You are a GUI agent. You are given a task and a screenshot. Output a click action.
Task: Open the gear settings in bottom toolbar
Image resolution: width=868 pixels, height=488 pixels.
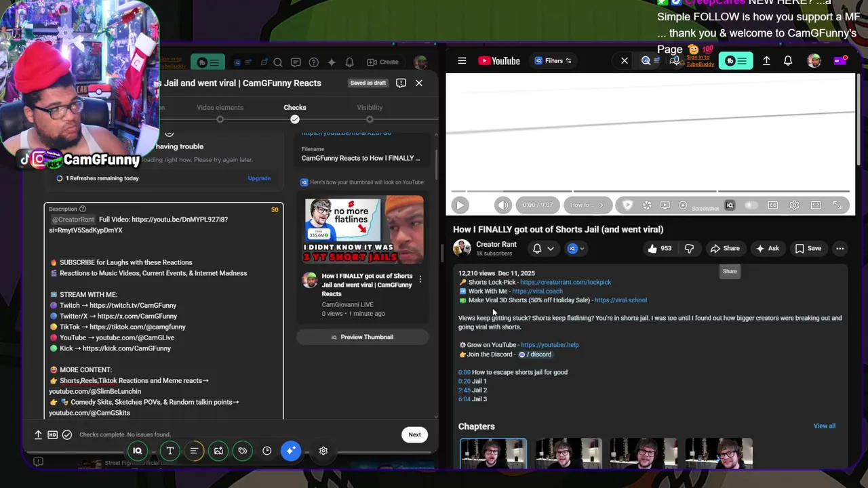[323, 451]
